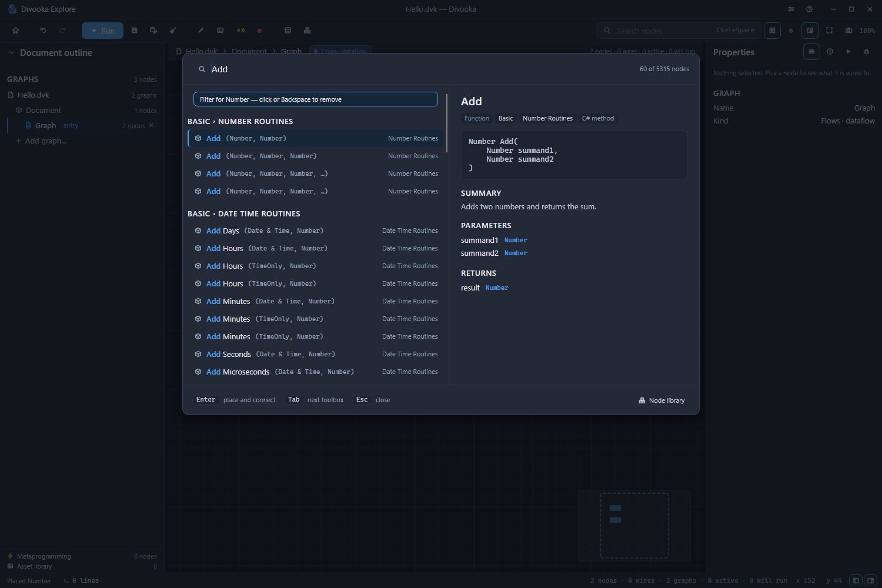Click the help question mark icon

coord(810,9)
